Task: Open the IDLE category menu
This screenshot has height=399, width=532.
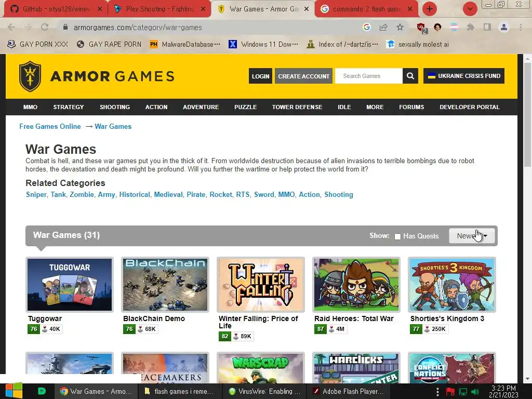Action: [x=344, y=107]
